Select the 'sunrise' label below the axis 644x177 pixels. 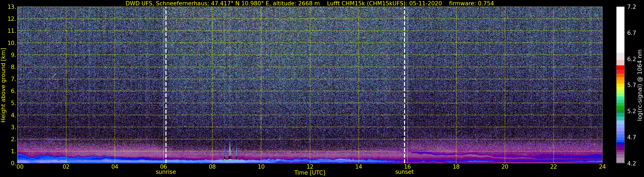[x=166, y=172]
